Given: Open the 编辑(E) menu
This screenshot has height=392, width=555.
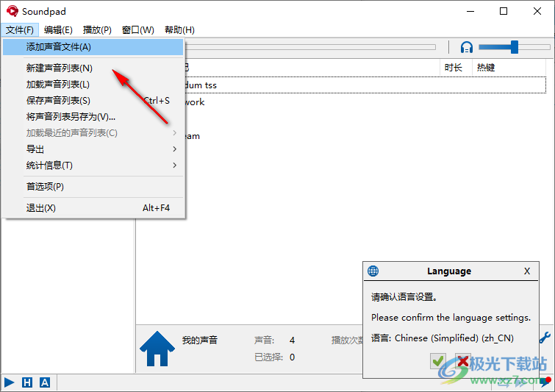Looking at the screenshot, I should point(58,30).
